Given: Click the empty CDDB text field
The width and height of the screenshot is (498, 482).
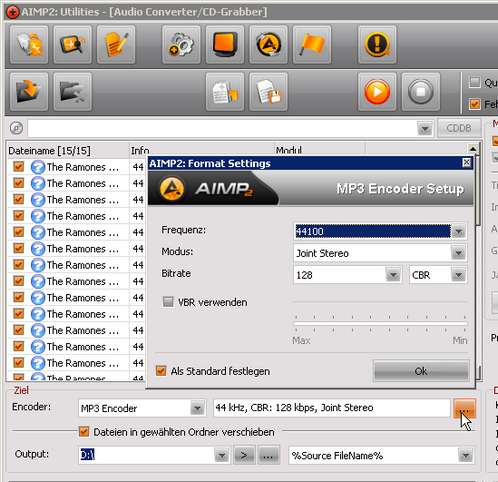Looking at the screenshot, I should tap(222, 128).
